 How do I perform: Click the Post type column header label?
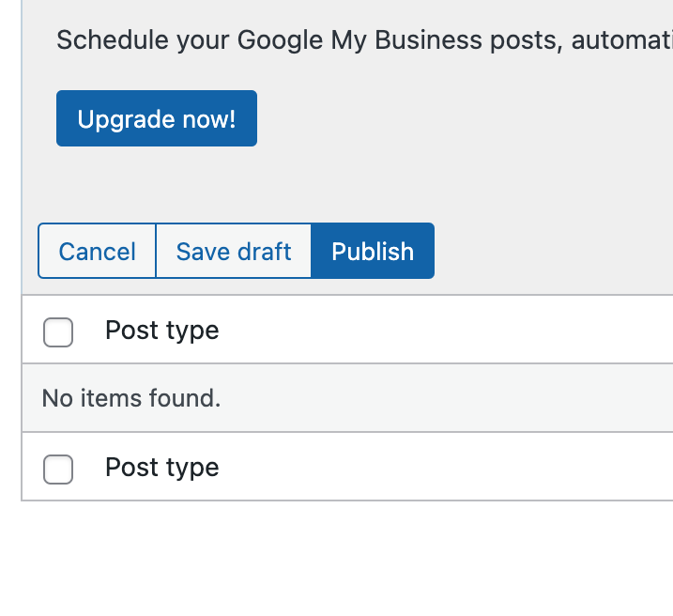coord(161,331)
